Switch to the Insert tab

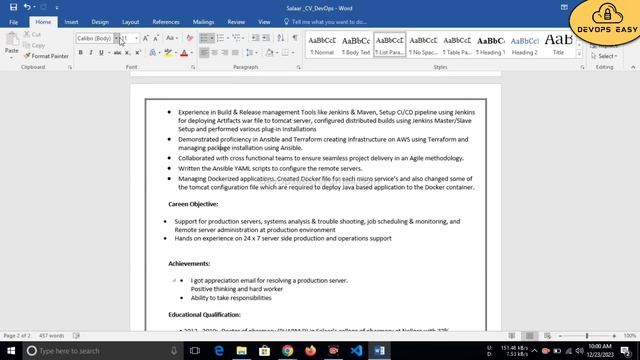pyautogui.click(x=71, y=22)
